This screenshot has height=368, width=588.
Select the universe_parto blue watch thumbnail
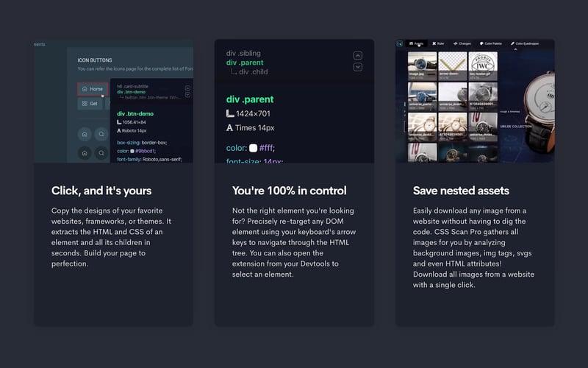[x=422, y=96]
